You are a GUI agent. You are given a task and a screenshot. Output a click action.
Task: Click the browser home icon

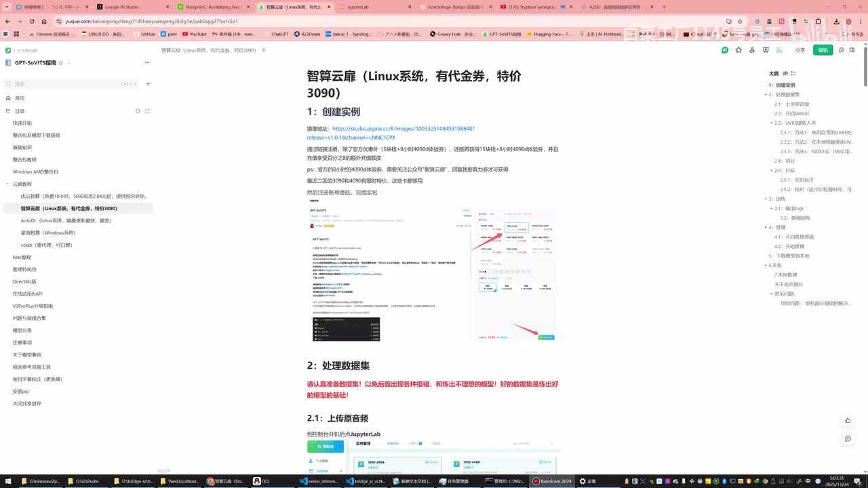pos(44,21)
